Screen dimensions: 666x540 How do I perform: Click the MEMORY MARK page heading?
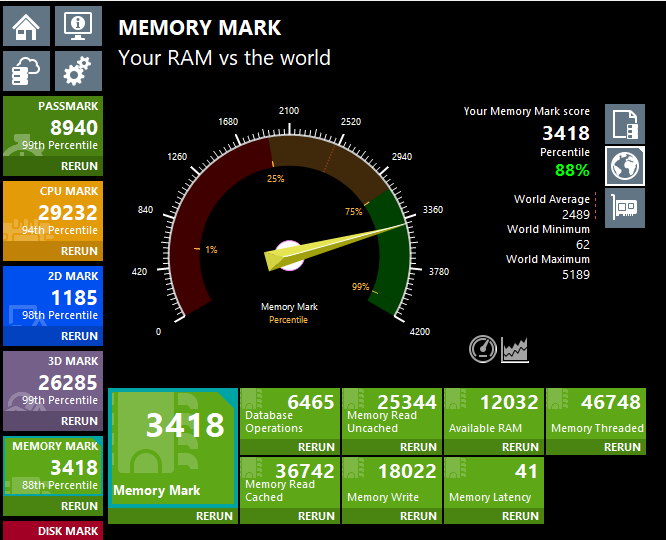(x=200, y=28)
